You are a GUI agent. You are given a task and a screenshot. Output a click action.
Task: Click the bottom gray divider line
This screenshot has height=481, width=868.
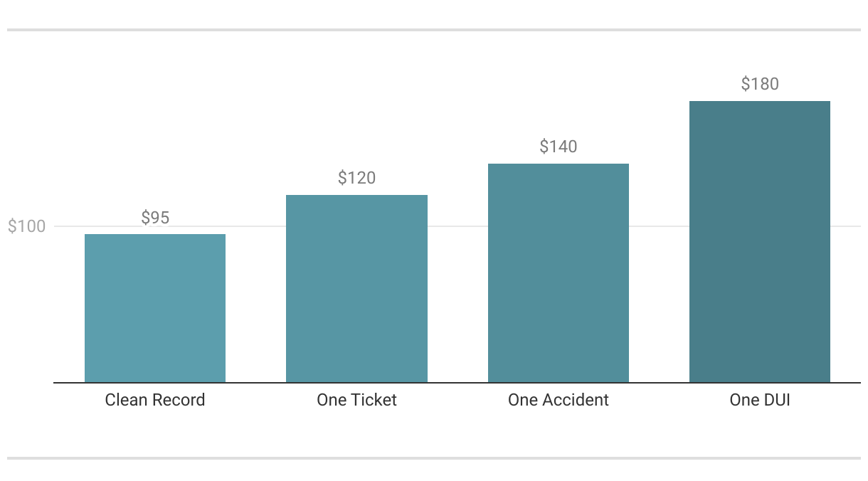[x=434, y=458]
